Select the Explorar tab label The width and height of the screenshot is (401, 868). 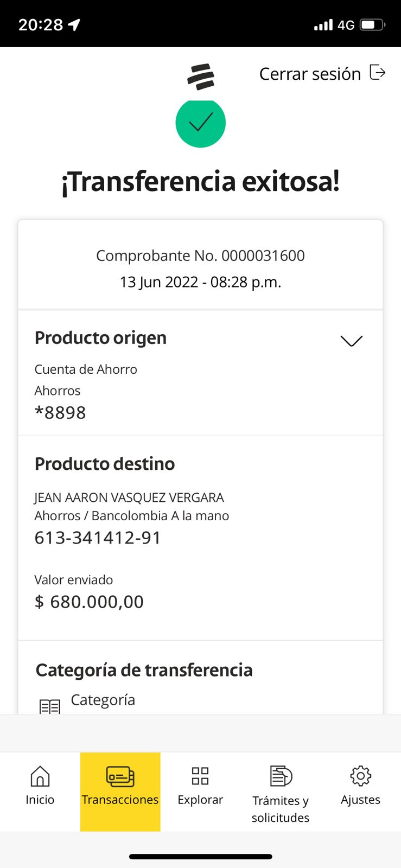coord(200,800)
